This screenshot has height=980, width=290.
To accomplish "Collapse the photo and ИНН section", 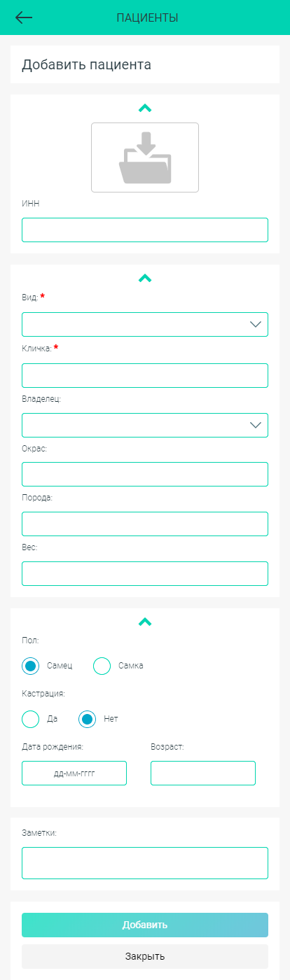I will 145,108.
